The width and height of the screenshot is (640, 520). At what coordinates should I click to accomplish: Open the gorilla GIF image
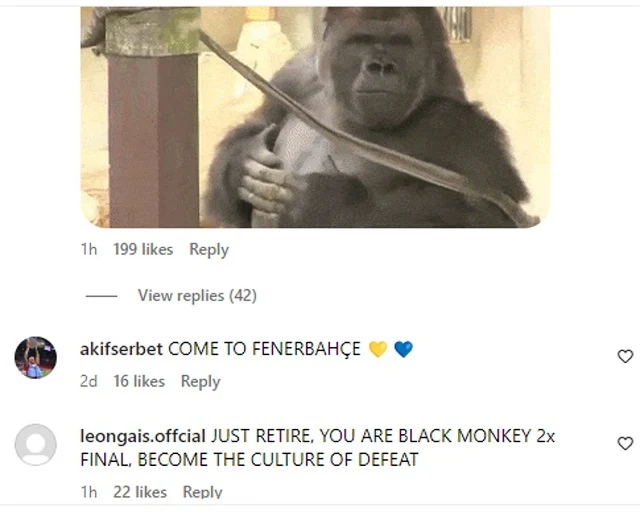315,117
